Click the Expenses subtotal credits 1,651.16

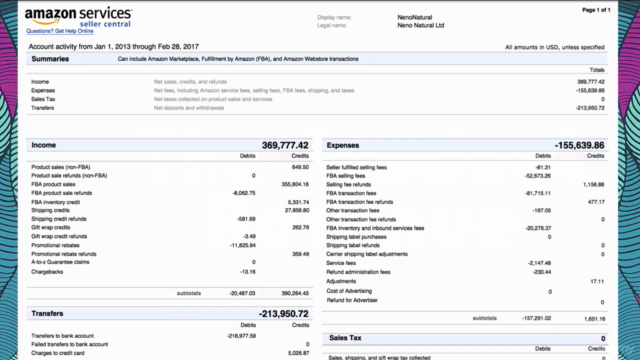pyautogui.click(x=595, y=319)
